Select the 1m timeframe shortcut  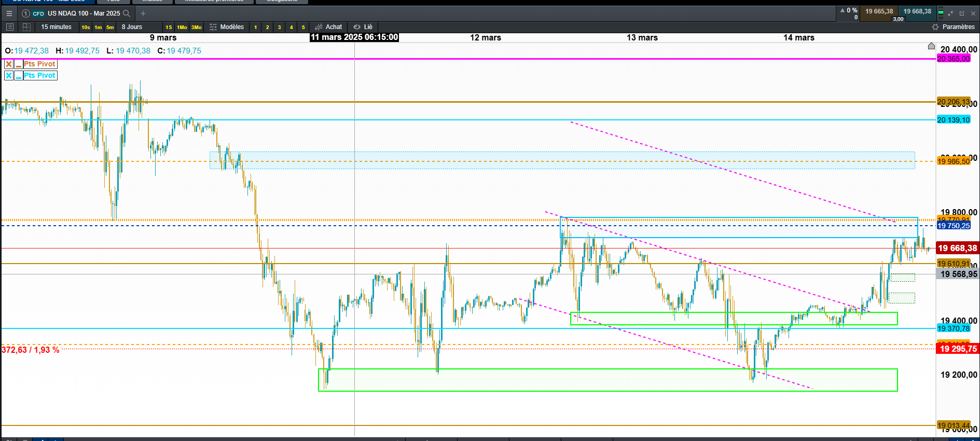(x=98, y=27)
